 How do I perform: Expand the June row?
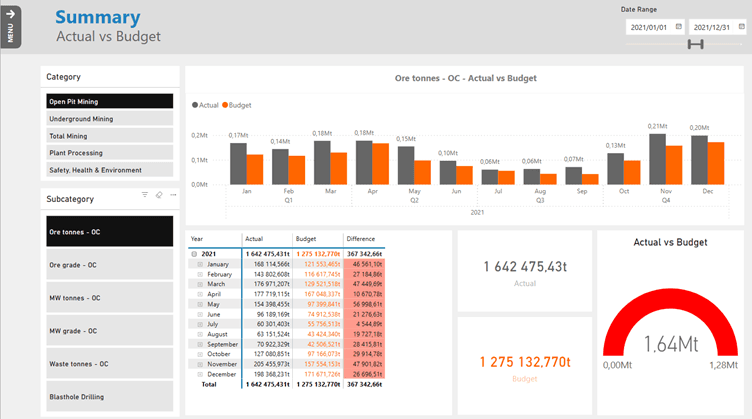[x=200, y=314]
